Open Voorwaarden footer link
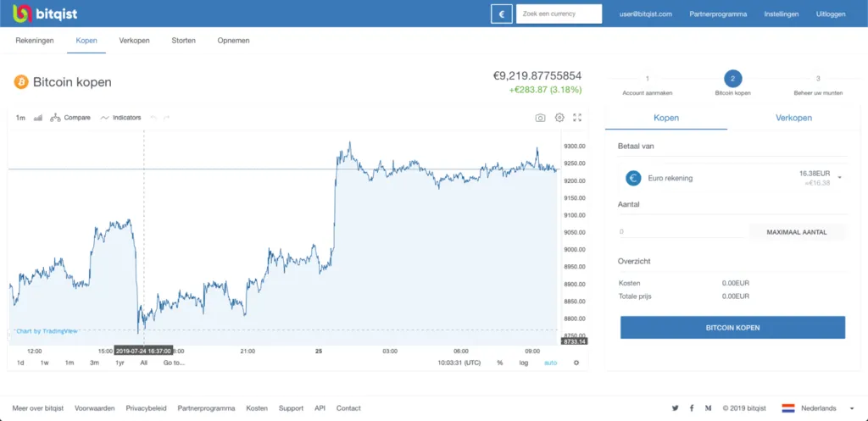Viewport: 868px width, 421px height. 95,408
